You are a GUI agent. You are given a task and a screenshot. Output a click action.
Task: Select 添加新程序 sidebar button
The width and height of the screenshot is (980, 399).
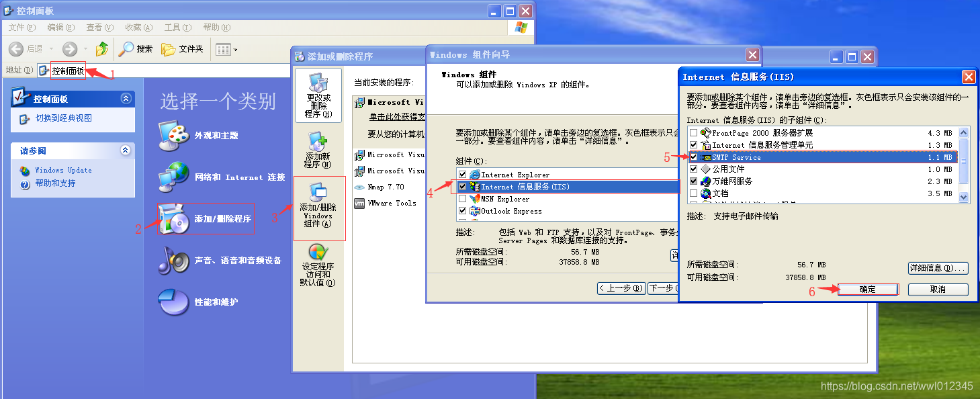318,150
